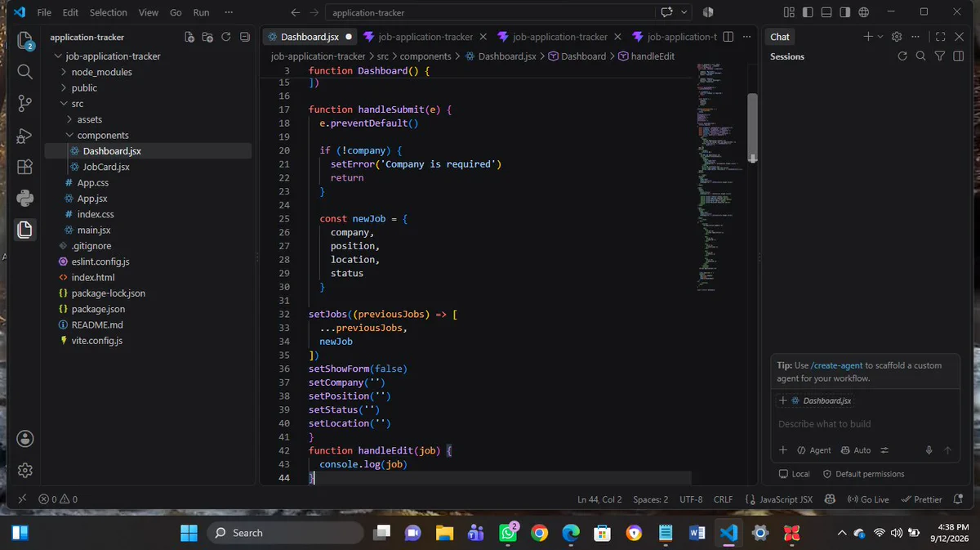Open Run and Debug view
980x550 pixels.
(25, 135)
